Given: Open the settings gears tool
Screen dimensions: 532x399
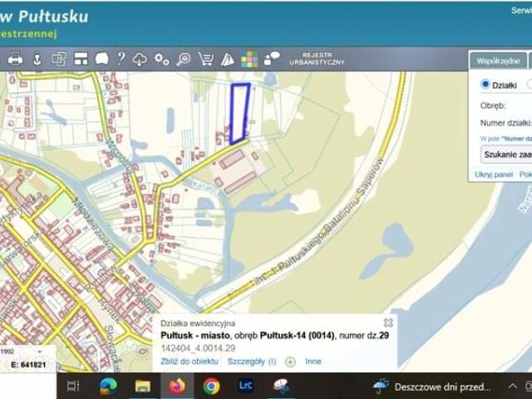Looking at the screenshot, I should [x=161, y=59].
